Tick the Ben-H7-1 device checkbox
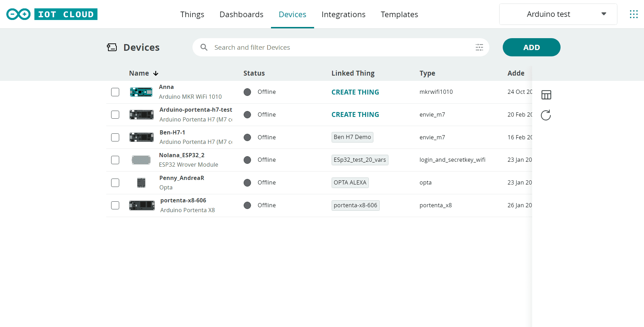Viewport: 644px width, 327px height. [115, 137]
